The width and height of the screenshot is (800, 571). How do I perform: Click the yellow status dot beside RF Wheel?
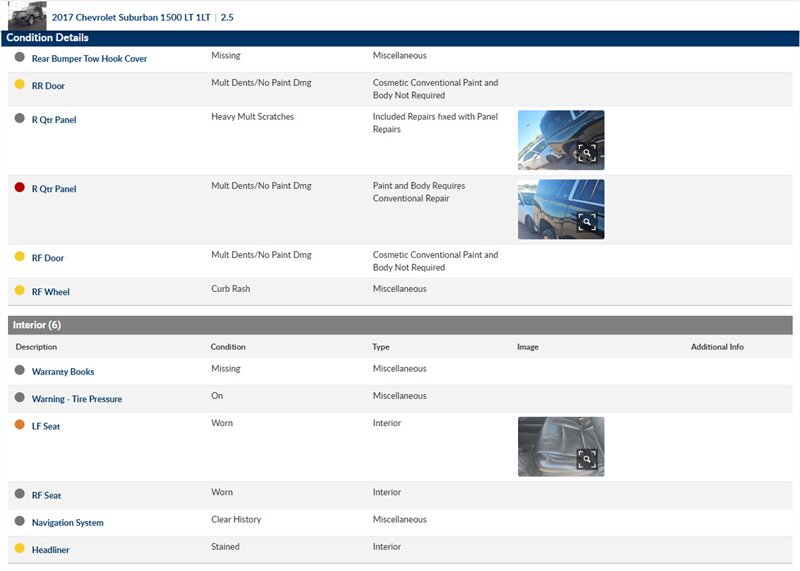pos(20,290)
